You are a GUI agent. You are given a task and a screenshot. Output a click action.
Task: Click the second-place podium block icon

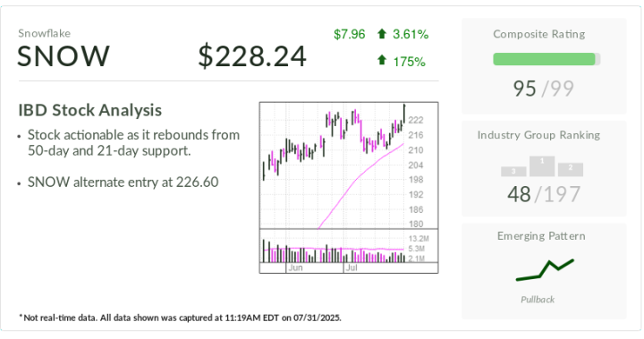tap(571, 170)
